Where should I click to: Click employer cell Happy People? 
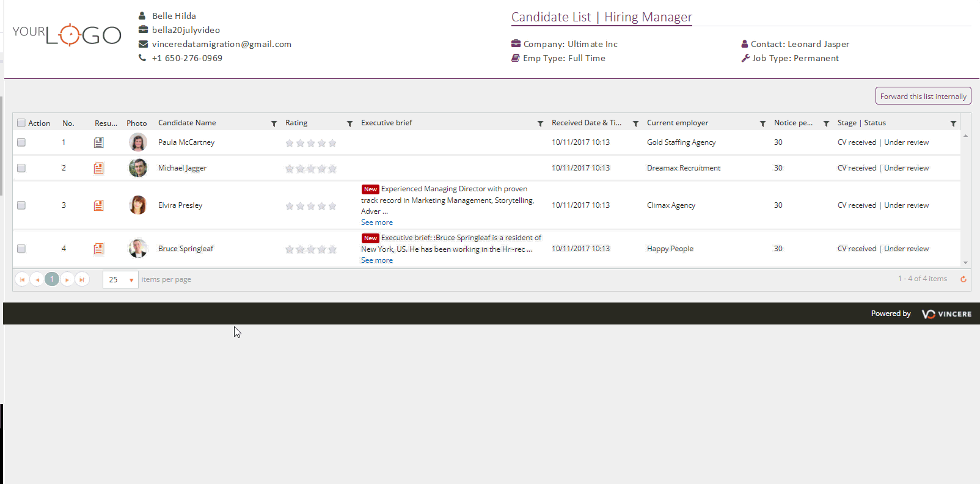coord(670,249)
